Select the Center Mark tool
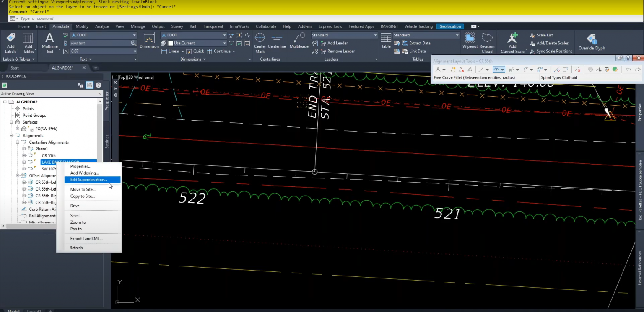Viewport: 644px width, 312px height. coord(260,41)
